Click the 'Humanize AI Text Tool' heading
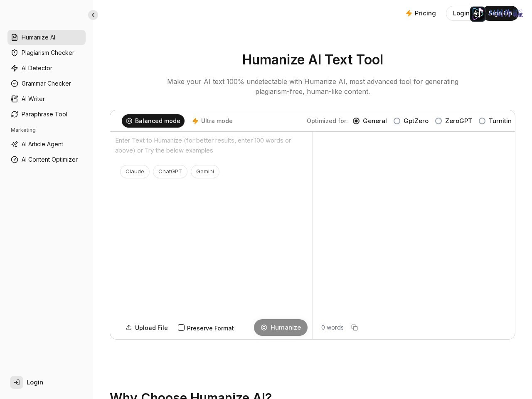Viewport: 532px width, 399px height. coord(313,60)
